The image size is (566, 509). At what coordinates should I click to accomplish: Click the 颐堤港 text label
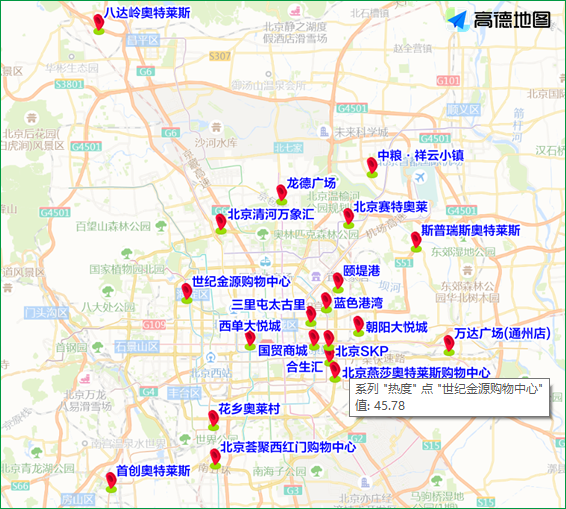point(362,271)
